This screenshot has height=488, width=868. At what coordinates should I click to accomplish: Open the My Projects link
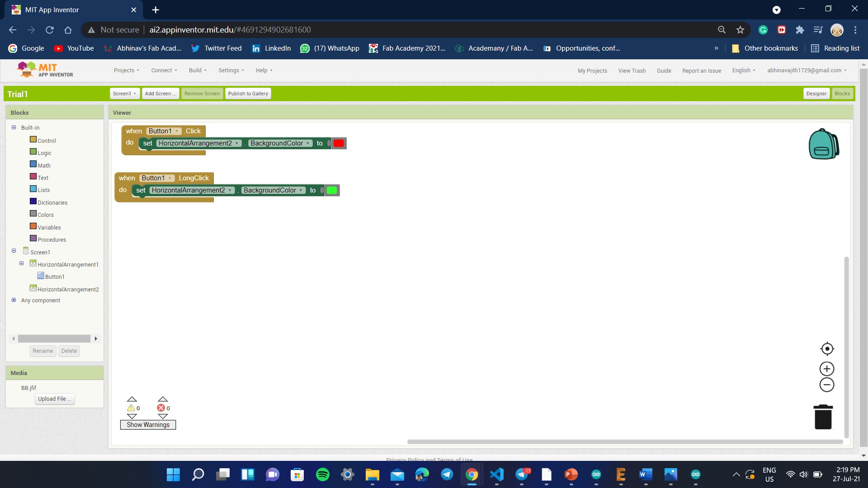pos(592,71)
